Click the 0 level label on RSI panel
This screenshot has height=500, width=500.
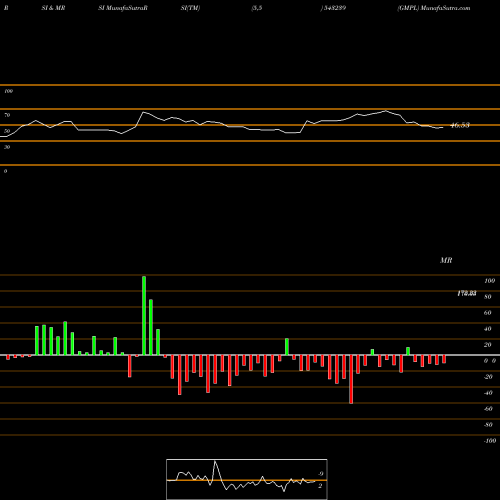tap(5, 171)
